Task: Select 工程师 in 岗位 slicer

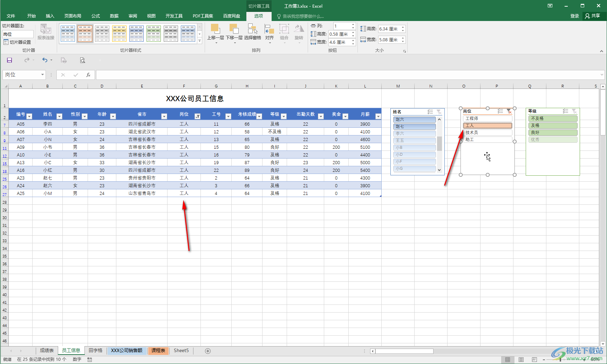Action: [487, 119]
